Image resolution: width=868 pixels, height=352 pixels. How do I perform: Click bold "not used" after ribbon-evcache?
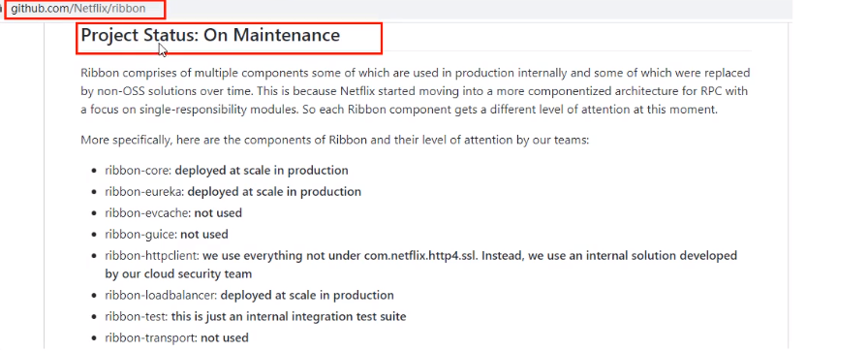218,213
